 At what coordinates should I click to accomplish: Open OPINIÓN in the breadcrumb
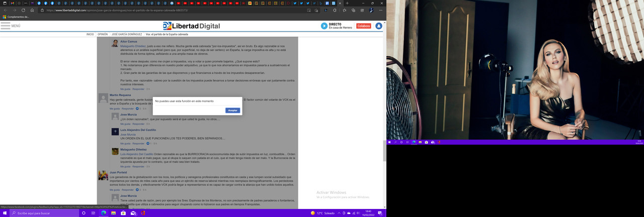[x=103, y=34]
